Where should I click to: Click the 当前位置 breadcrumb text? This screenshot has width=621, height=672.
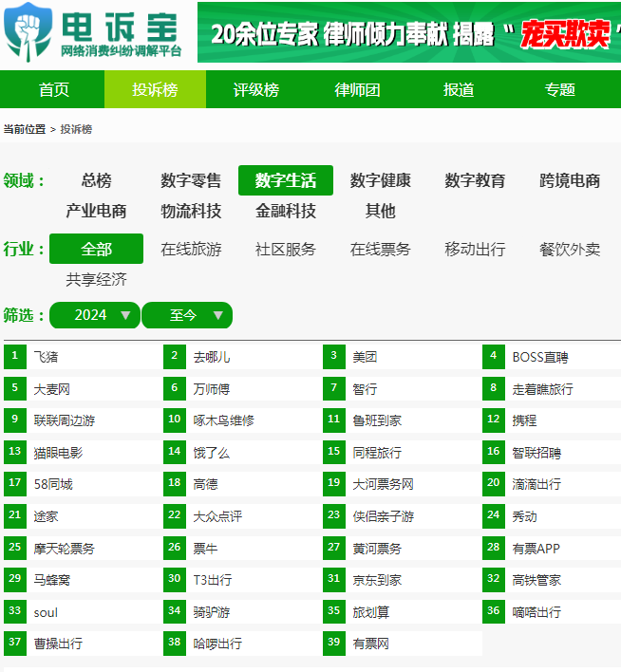coord(25,129)
